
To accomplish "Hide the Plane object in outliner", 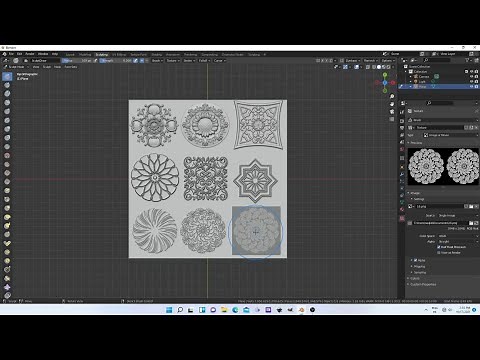I will pos(471,87).
